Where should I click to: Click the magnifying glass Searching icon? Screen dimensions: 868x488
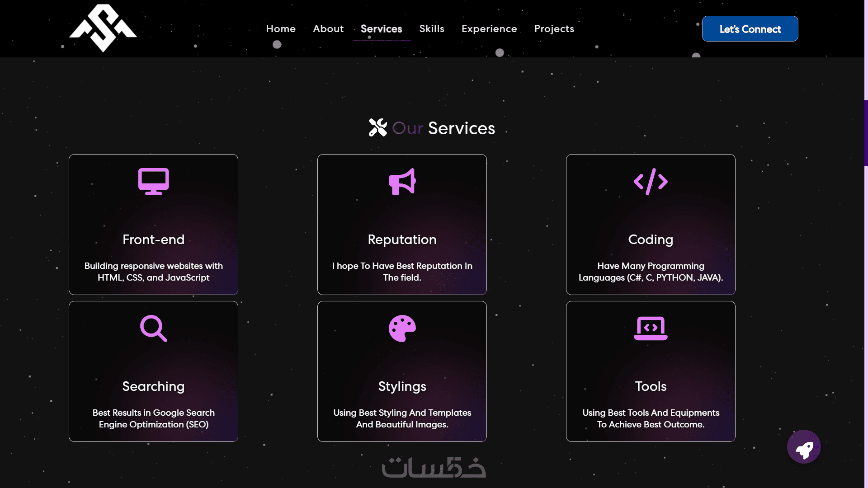coord(154,328)
